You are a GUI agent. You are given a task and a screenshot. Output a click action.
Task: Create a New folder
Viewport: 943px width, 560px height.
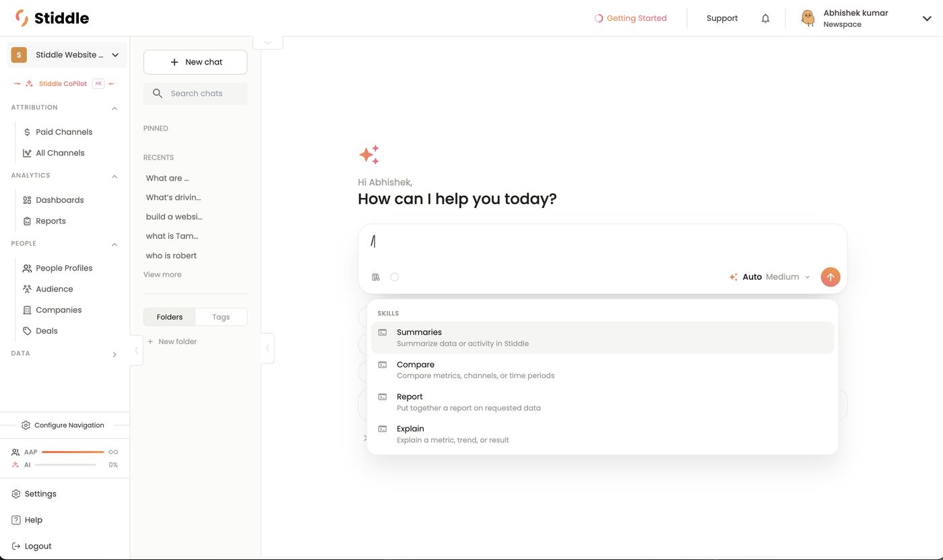pos(172,341)
